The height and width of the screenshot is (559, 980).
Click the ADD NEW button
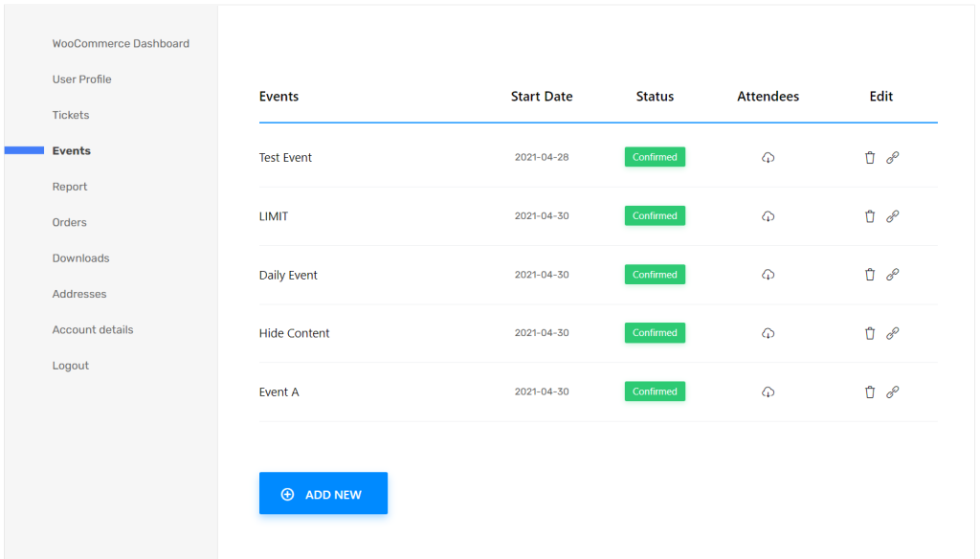(323, 493)
